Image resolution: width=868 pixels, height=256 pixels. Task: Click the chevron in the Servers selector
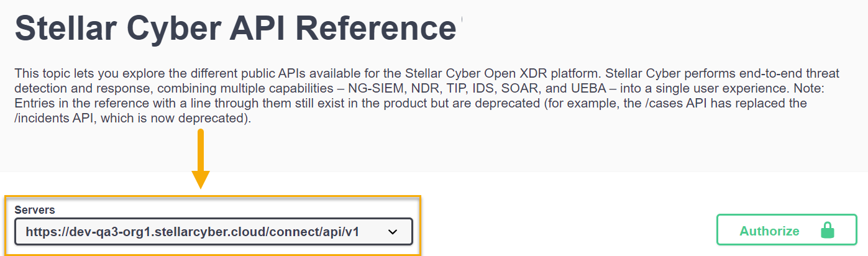tap(393, 232)
